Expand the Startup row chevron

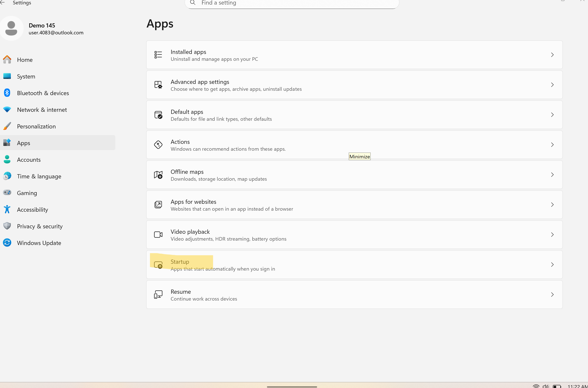pyautogui.click(x=552, y=265)
